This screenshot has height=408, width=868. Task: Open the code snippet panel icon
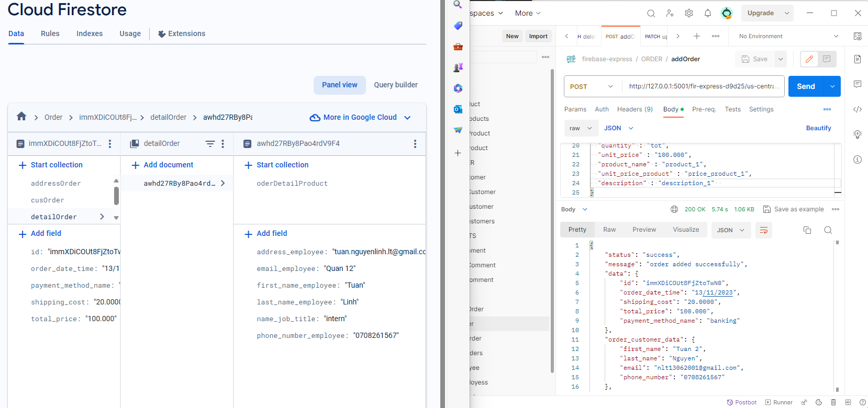point(858,109)
